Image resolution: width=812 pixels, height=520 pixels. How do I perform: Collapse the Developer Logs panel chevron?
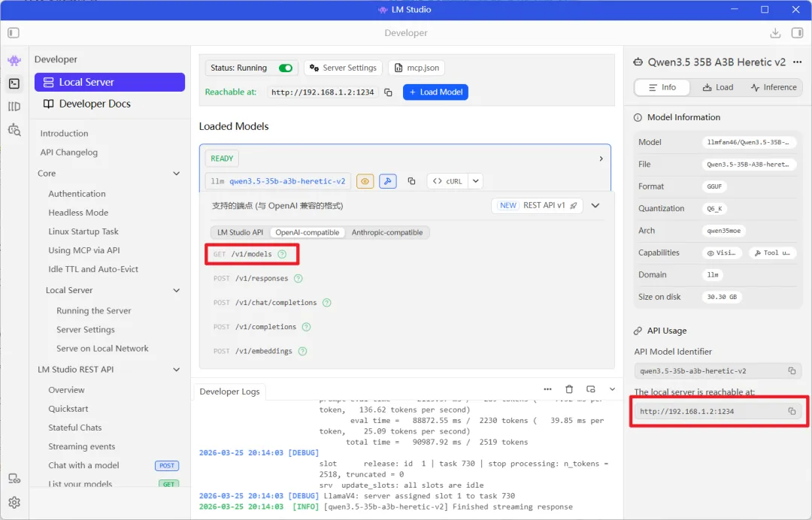click(612, 389)
